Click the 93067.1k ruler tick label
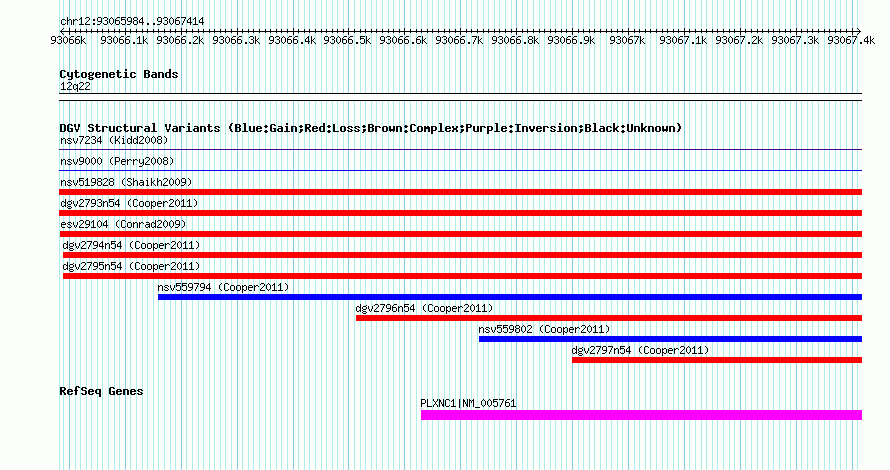 [683, 40]
